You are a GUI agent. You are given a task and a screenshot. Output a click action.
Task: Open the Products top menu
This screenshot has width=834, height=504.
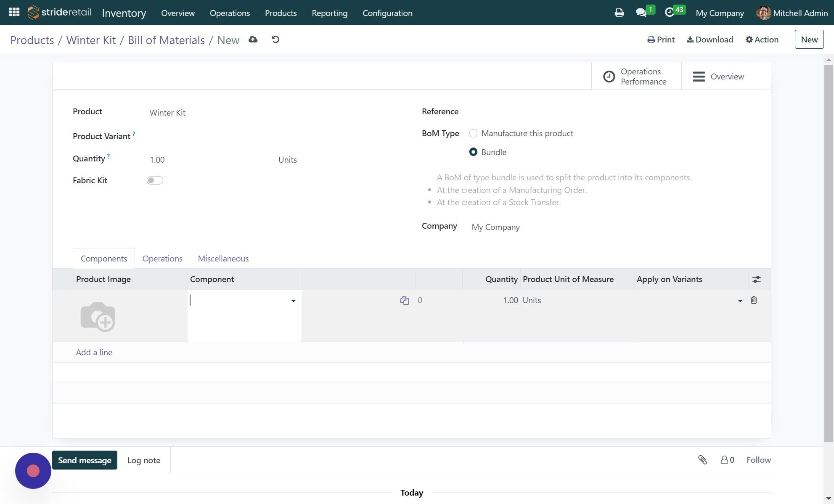(281, 13)
